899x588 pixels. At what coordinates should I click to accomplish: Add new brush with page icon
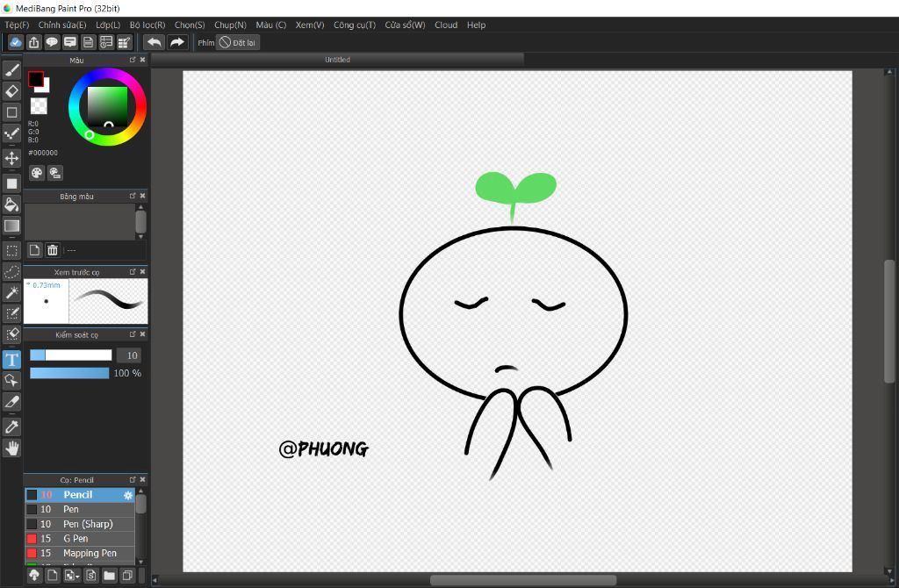point(52,576)
